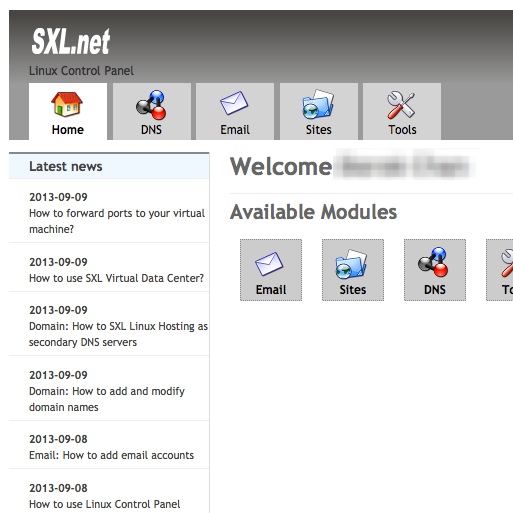Click date above 'How to forward ports'
Image resolution: width=513 pixels, height=513 pixels.
pyautogui.click(x=58, y=197)
